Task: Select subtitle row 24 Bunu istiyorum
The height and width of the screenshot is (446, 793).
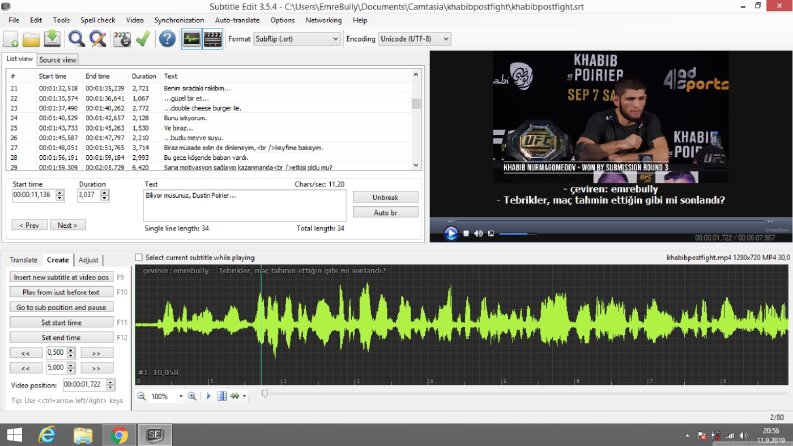Action: pos(210,118)
